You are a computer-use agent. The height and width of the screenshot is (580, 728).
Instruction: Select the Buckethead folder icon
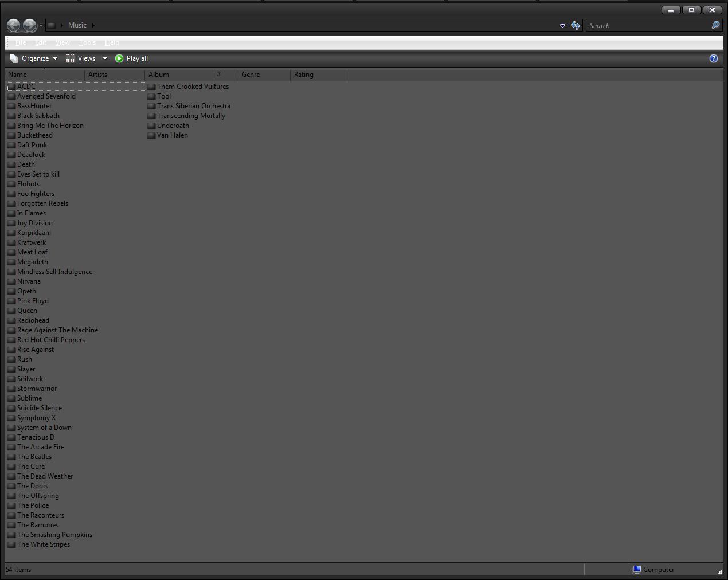pos(11,135)
